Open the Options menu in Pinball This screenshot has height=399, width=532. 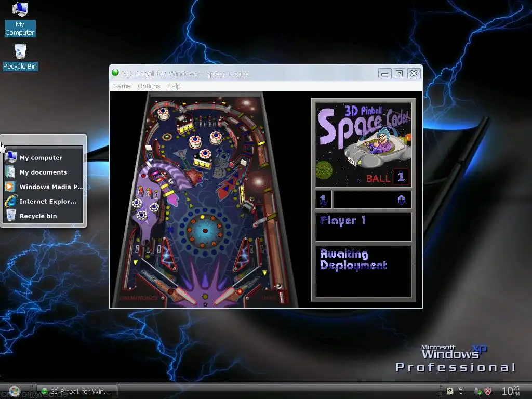pos(149,86)
